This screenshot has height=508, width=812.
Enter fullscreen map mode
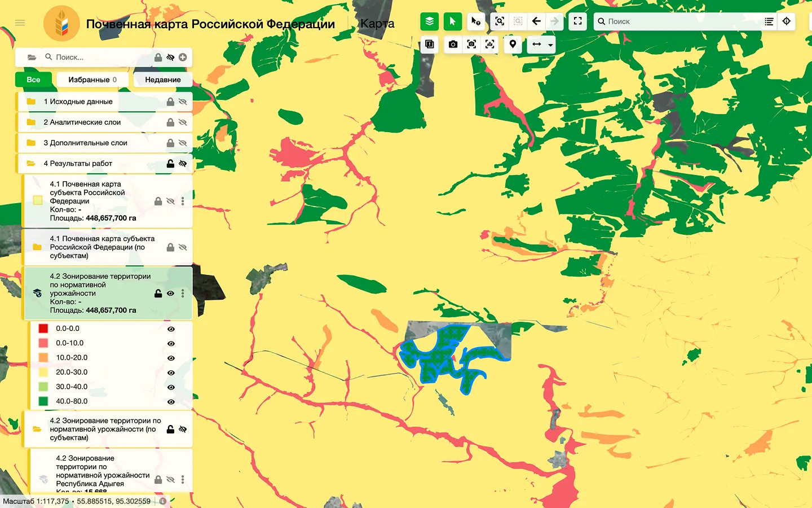[x=578, y=21]
